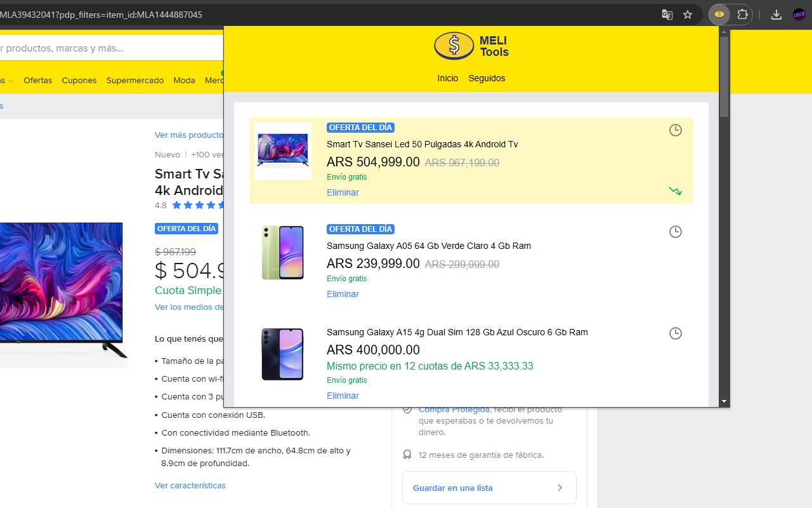This screenshot has width=812, height=508.
Task: Click the dark blue Galaxy A15 thumbnail
Action: 283,354
